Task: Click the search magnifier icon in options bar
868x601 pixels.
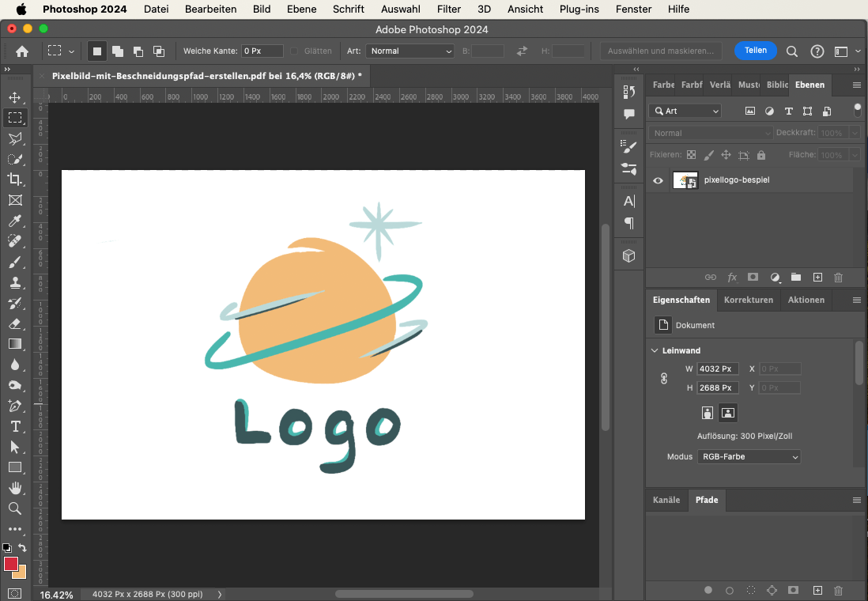Action: [x=791, y=51]
